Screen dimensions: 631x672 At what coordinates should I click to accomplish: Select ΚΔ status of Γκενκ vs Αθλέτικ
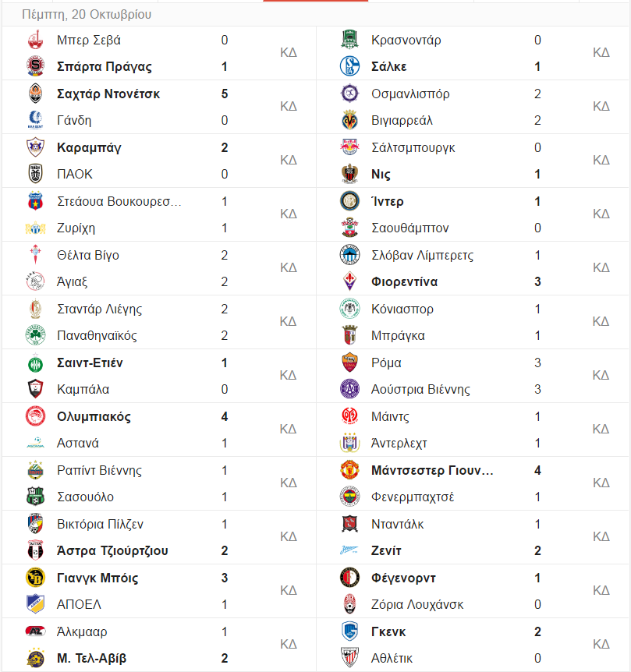601,644
